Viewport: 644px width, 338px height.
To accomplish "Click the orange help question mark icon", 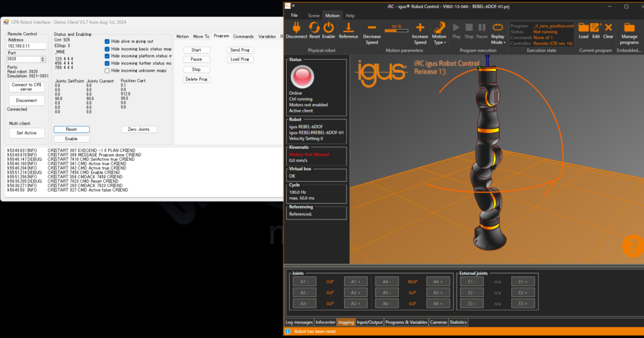I will pos(631,246).
